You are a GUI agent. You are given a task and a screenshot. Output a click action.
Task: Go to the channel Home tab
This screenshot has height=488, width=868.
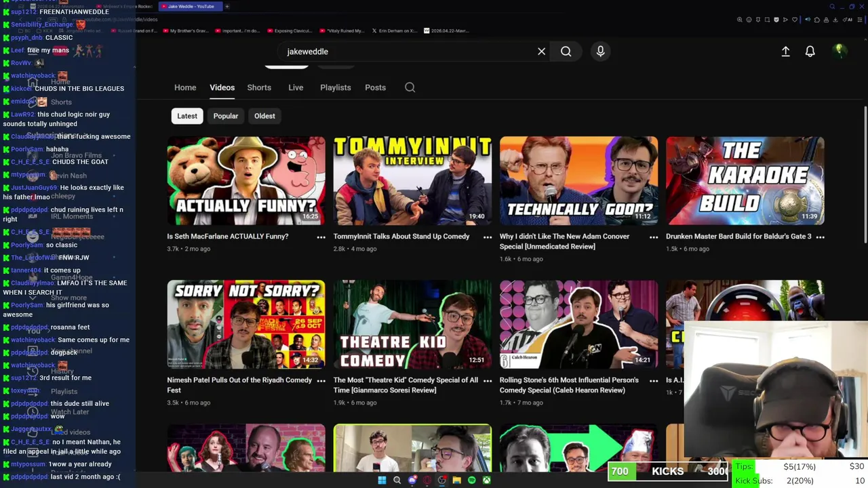click(185, 87)
